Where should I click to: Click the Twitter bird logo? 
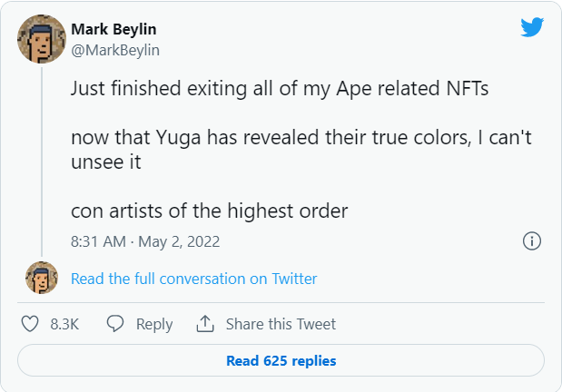tap(531, 28)
